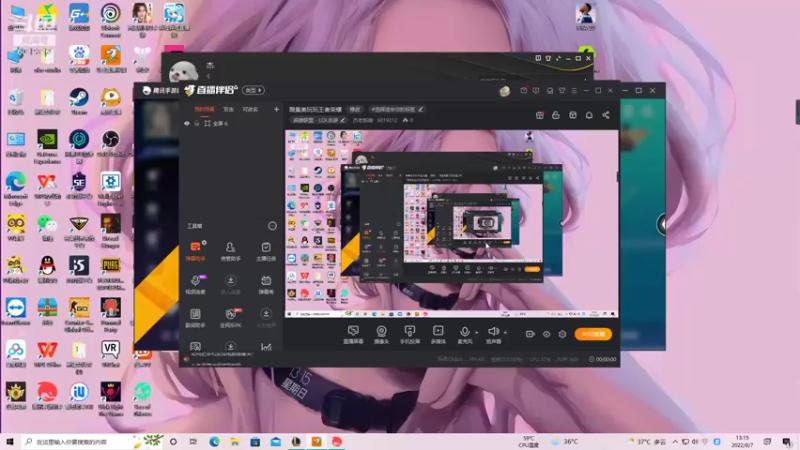Share the stream using share icon

606,115
